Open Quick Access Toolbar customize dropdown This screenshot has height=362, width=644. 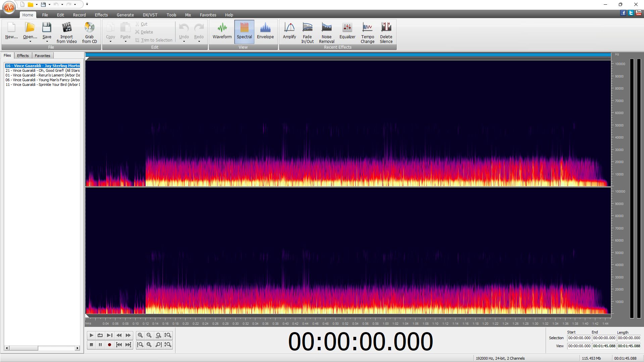[x=87, y=4]
